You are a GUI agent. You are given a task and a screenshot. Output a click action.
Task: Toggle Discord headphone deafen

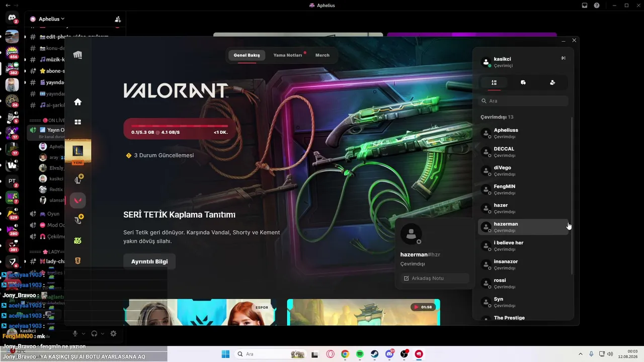click(94, 333)
